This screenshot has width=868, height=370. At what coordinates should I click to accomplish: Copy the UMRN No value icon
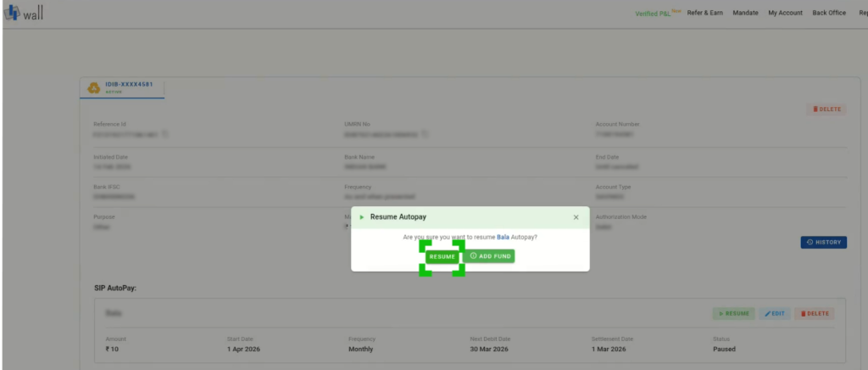[x=423, y=134]
